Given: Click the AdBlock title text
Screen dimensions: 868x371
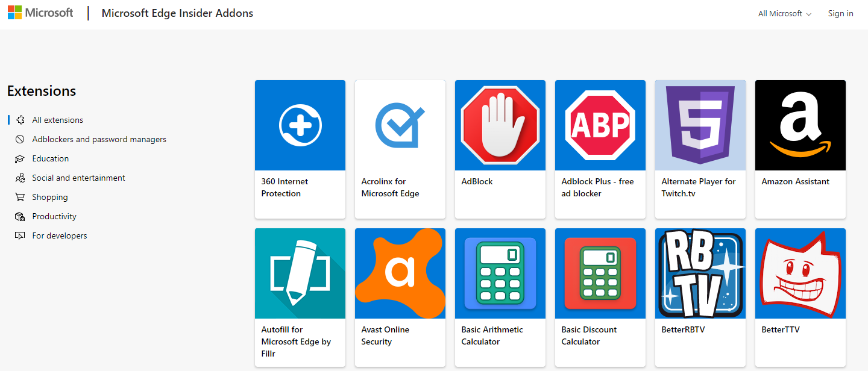Looking at the screenshot, I should (477, 181).
